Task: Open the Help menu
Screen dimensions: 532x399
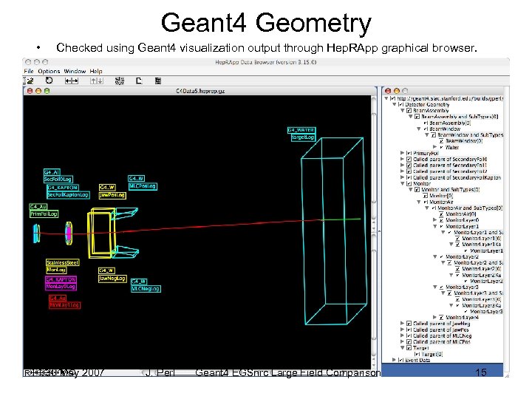Action: pos(98,71)
